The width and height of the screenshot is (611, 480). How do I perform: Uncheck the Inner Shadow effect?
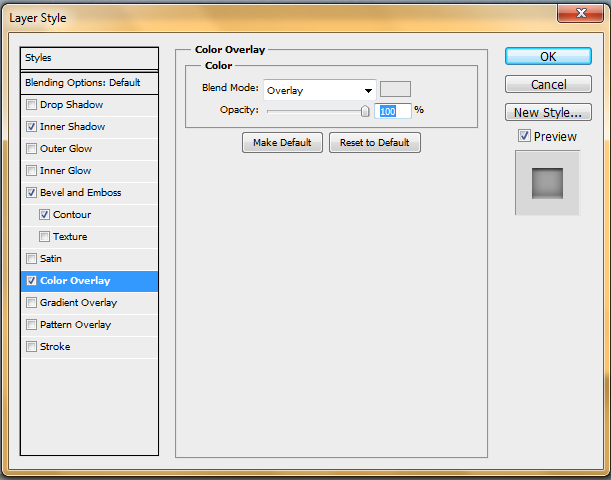pos(32,127)
